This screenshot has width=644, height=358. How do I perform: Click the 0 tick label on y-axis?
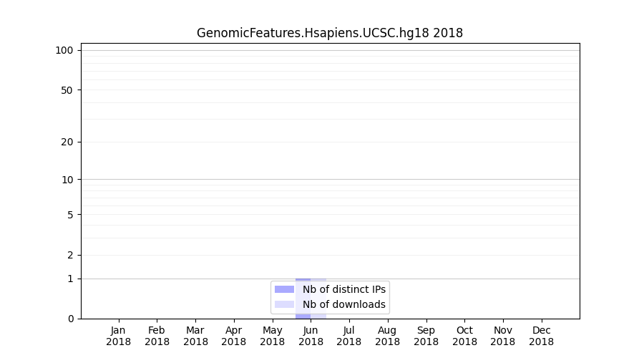click(69, 319)
